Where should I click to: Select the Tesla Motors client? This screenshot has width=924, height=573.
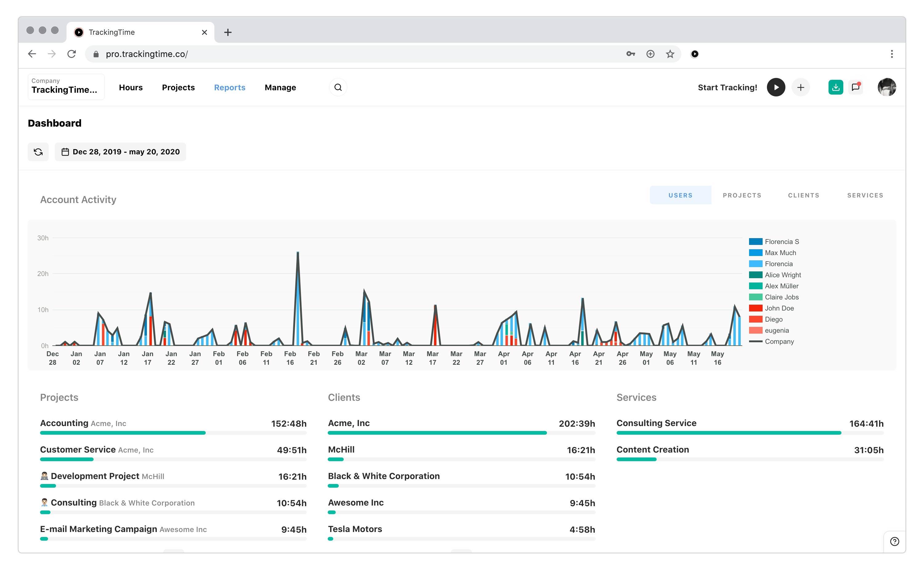pos(461,532)
